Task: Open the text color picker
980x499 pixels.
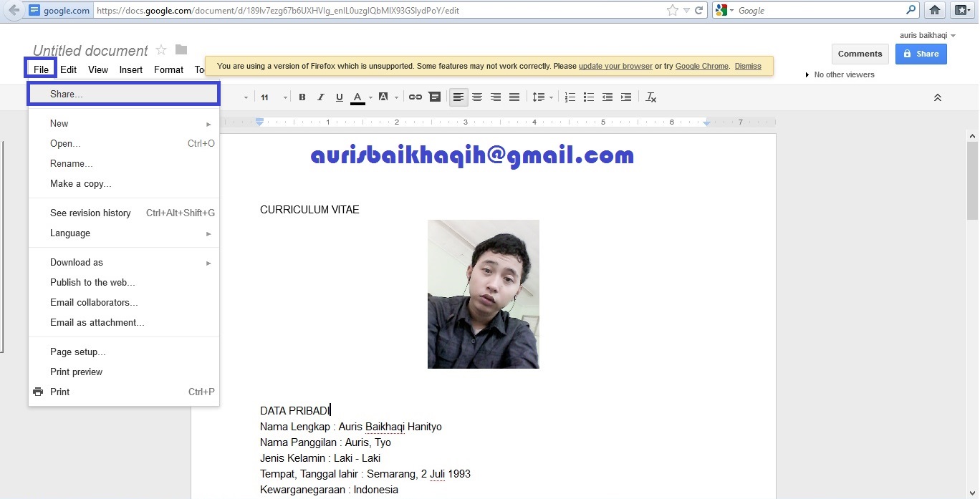Action: [x=357, y=97]
